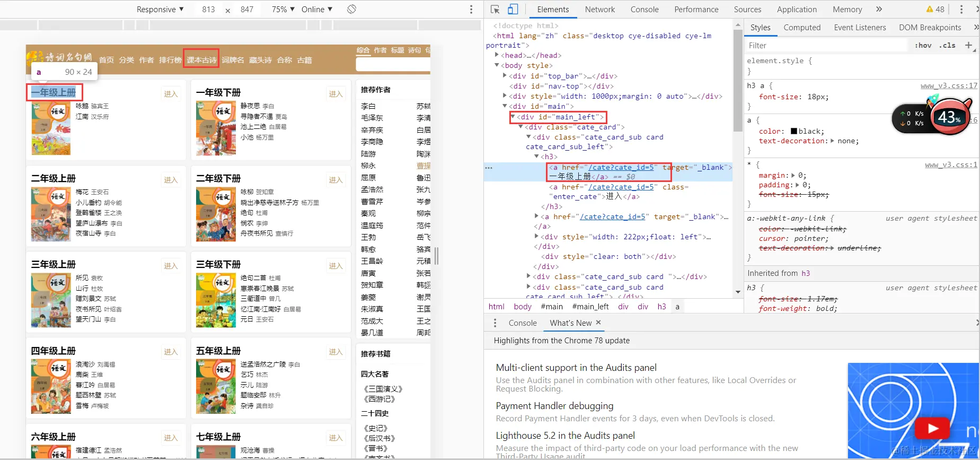Viewport: 980px width, 460px height.
Task: Expand the padding shorthand property
Action: tap(798, 185)
